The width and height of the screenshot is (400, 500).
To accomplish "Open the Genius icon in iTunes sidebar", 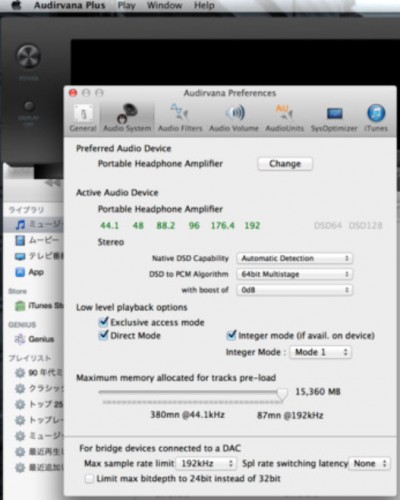I will (x=20, y=339).
